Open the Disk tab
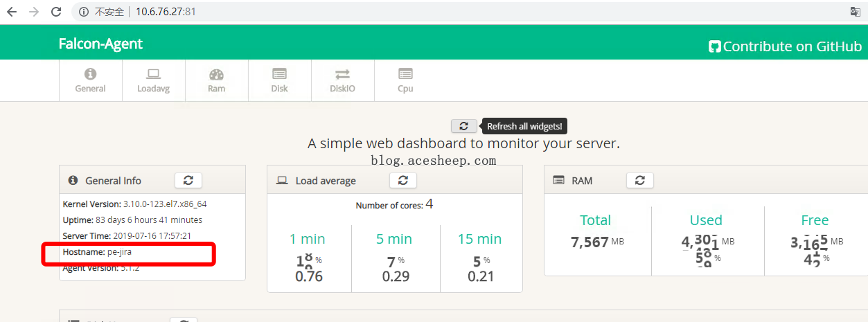This screenshot has height=322, width=868. click(x=279, y=80)
